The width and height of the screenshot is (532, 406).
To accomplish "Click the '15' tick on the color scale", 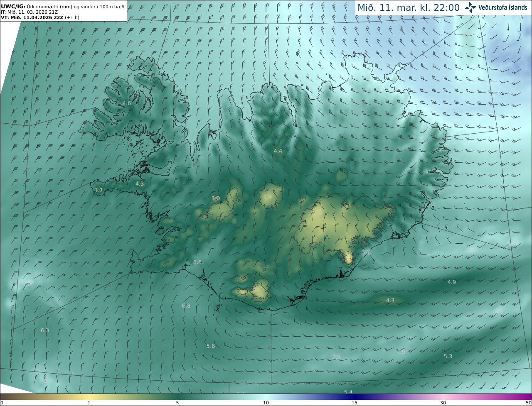I will coord(355,403).
